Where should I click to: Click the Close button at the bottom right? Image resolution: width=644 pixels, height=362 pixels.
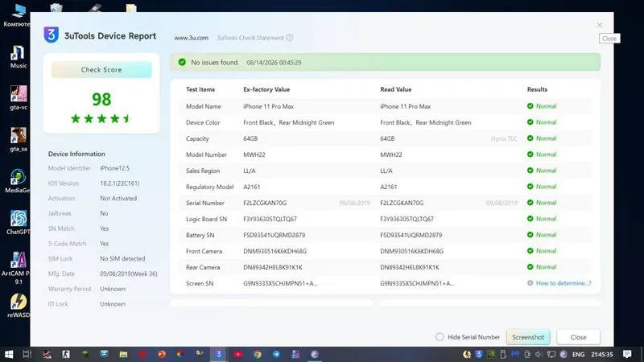click(578, 337)
